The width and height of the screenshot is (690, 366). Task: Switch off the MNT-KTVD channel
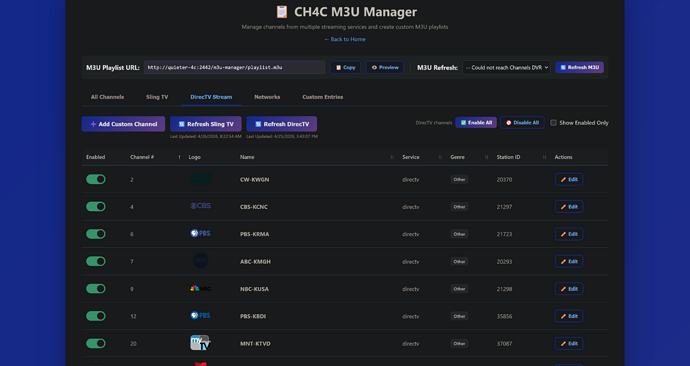point(96,343)
